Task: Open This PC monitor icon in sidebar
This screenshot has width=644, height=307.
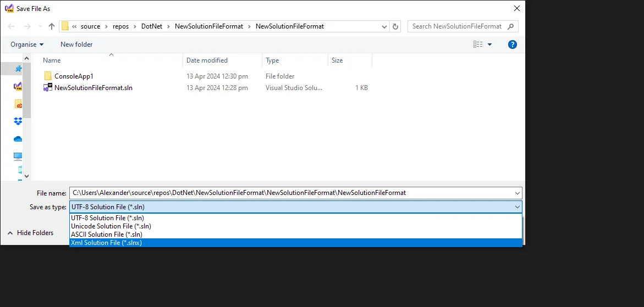Action: click(18, 156)
